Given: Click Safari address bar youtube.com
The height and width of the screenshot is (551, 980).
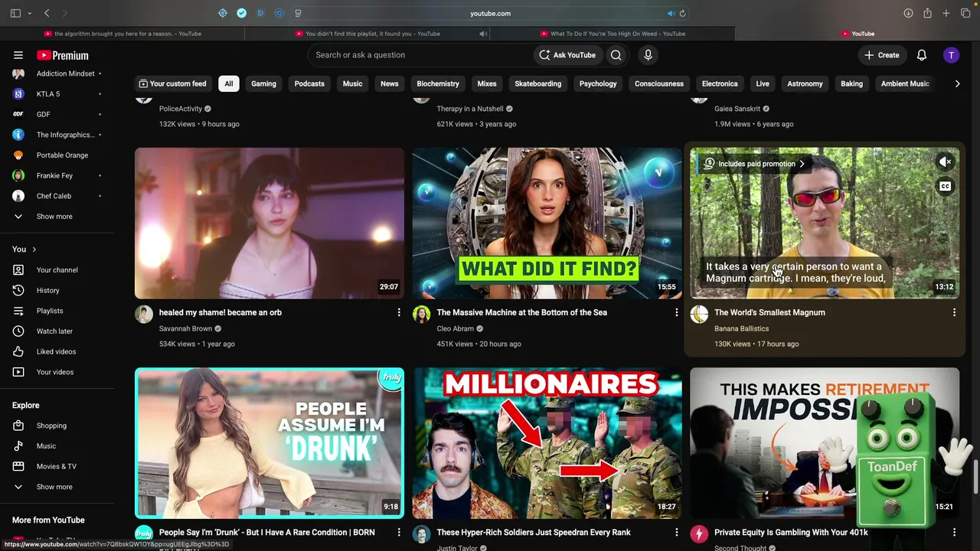Looking at the screenshot, I should tap(490, 13).
